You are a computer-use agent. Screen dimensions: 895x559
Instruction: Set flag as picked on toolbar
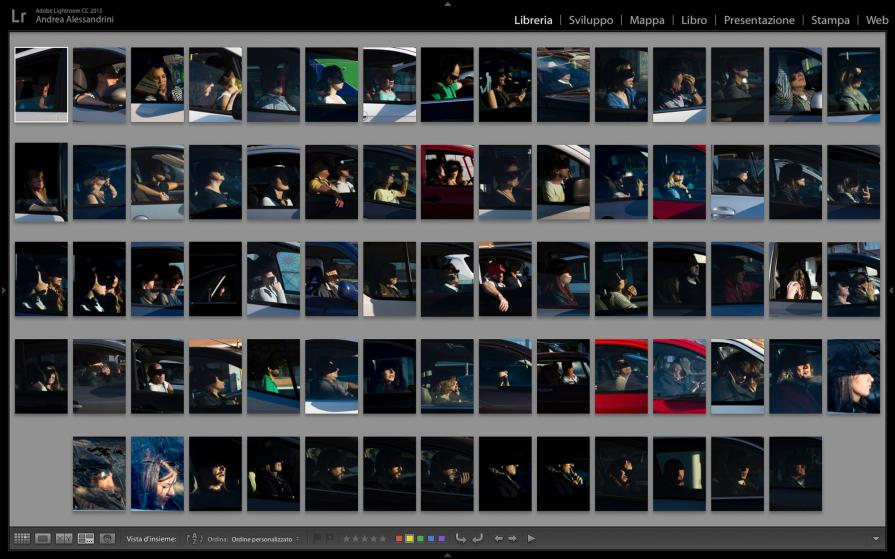pyautogui.click(x=318, y=538)
